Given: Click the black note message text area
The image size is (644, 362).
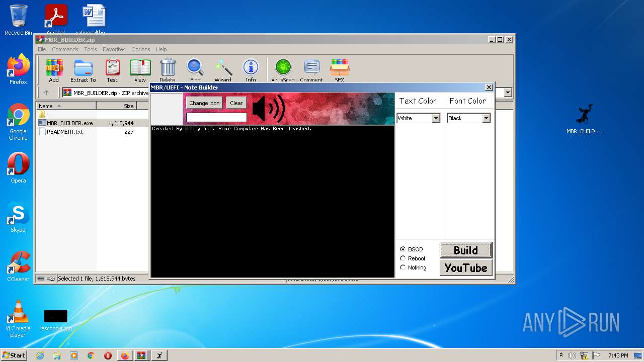Looking at the screenshot, I should coord(273,201).
